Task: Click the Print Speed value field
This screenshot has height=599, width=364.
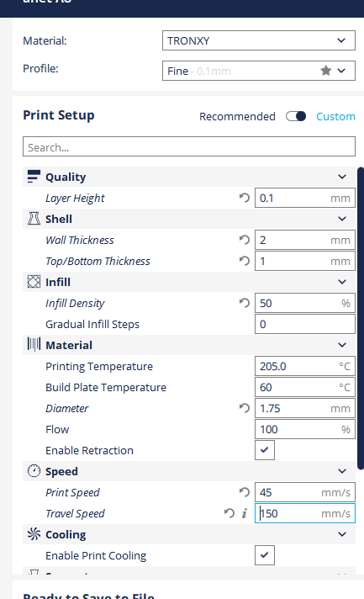Action: 305,492
